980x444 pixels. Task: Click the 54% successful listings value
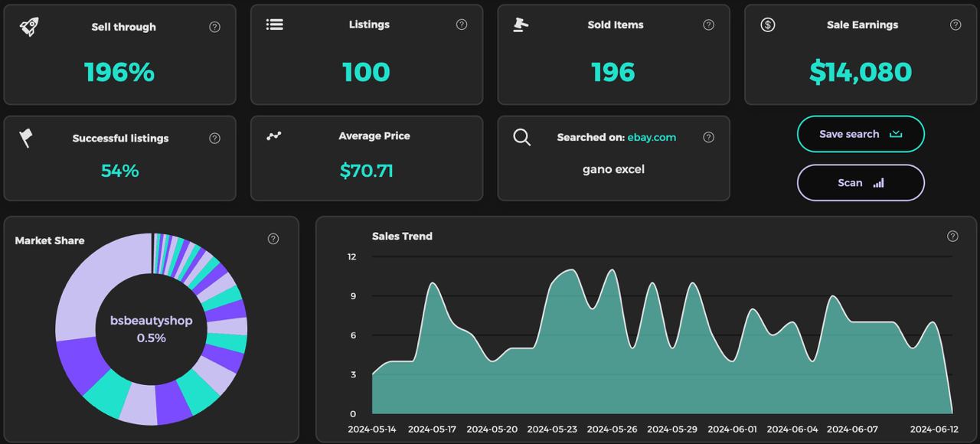pos(120,171)
